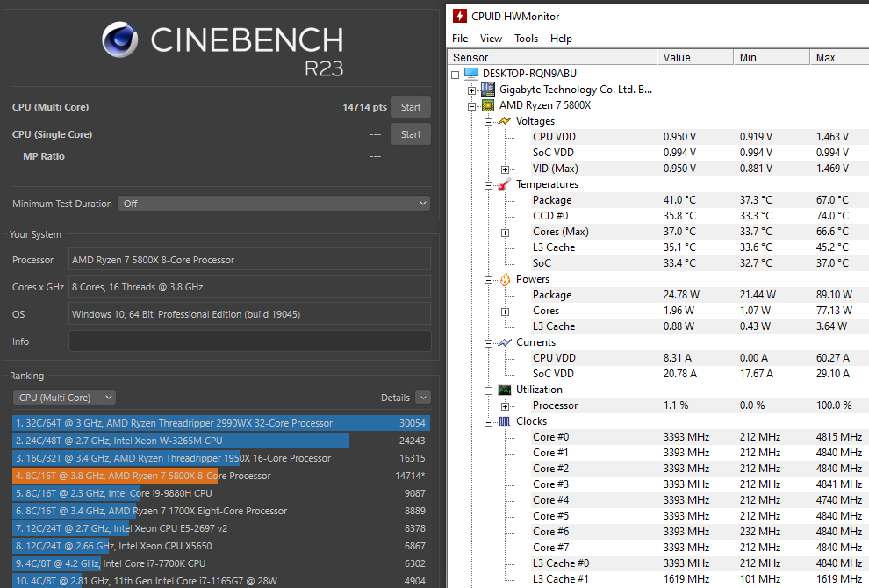Viewport: 869px width, 588px height.
Task: Click the Cores x GHz value field
Action: [249, 286]
